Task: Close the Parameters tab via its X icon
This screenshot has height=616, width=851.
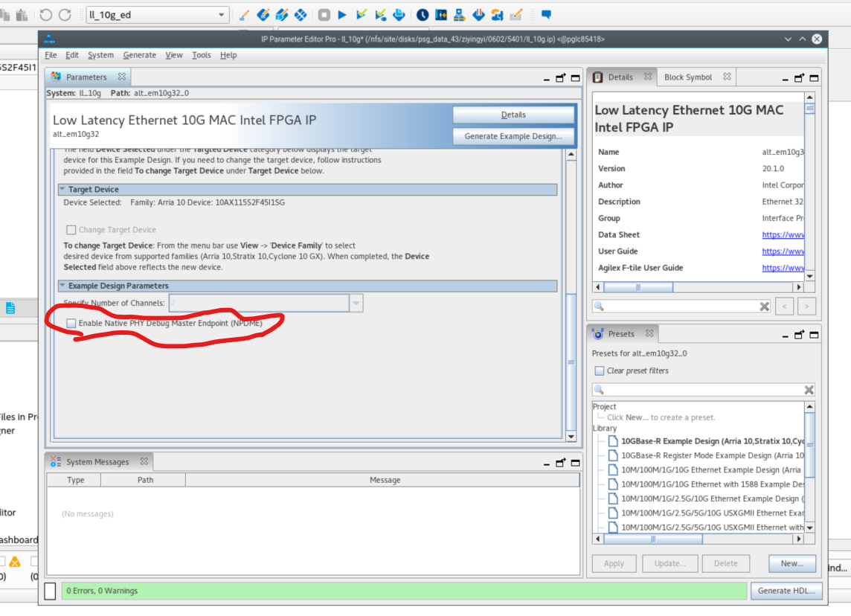Action: pos(122,77)
